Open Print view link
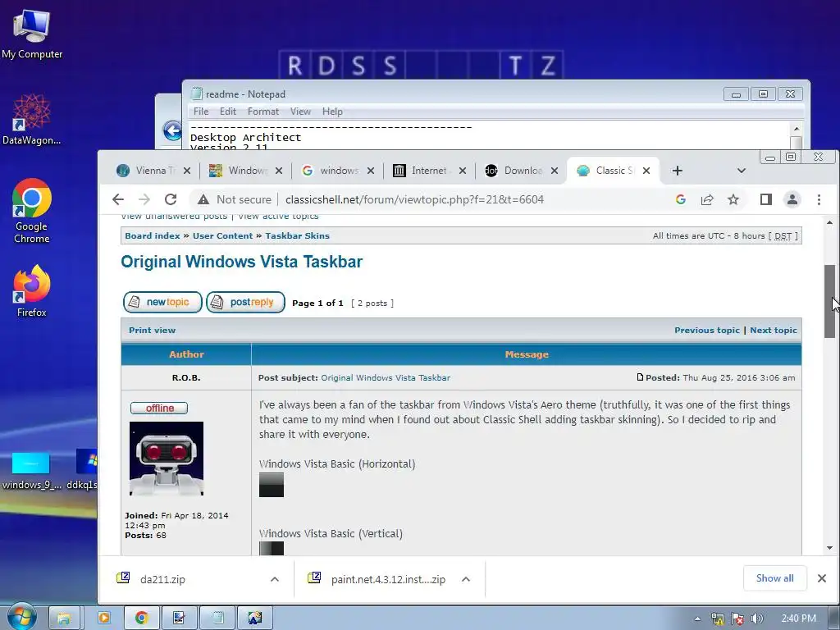Viewport: 840px width, 630px height. tap(152, 330)
